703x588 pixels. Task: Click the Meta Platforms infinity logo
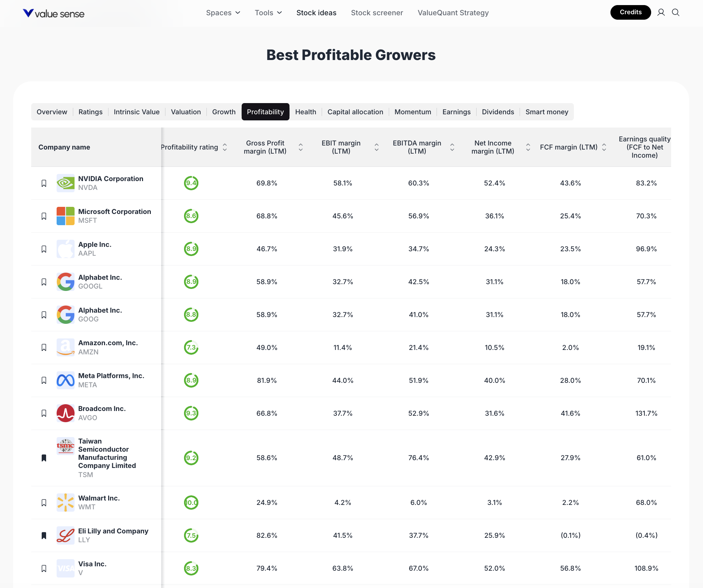click(x=65, y=380)
